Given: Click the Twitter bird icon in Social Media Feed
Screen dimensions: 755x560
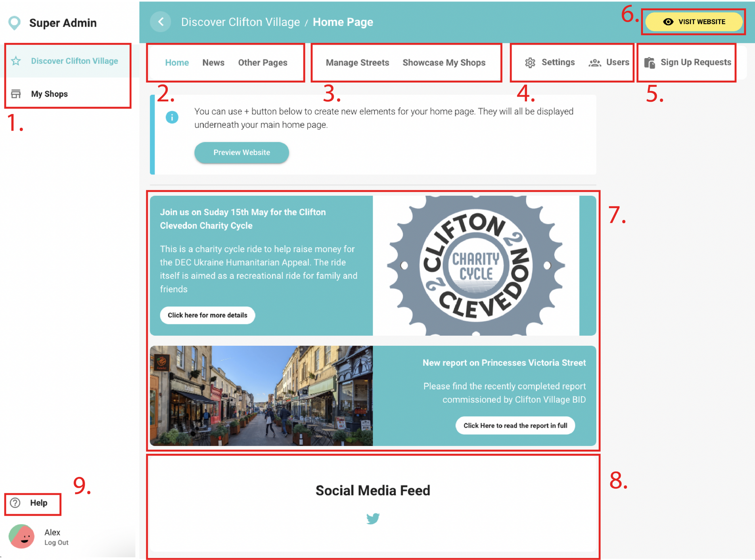Looking at the screenshot, I should click(373, 518).
